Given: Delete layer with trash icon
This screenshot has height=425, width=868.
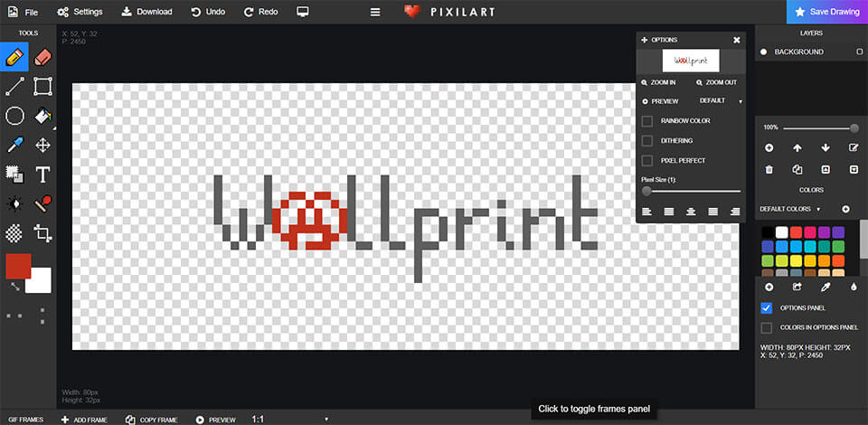Looking at the screenshot, I should tap(769, 170).
